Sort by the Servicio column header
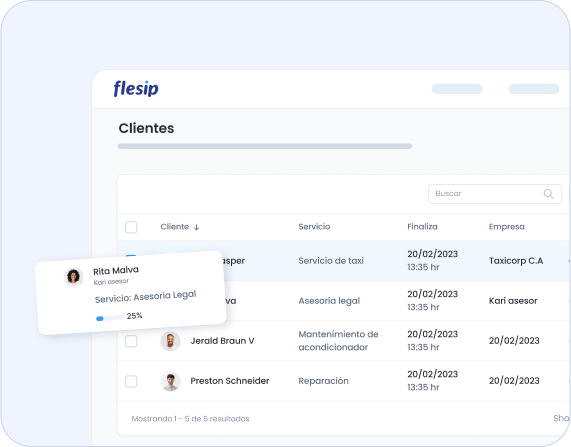571x447 pixels. (314, 227)
